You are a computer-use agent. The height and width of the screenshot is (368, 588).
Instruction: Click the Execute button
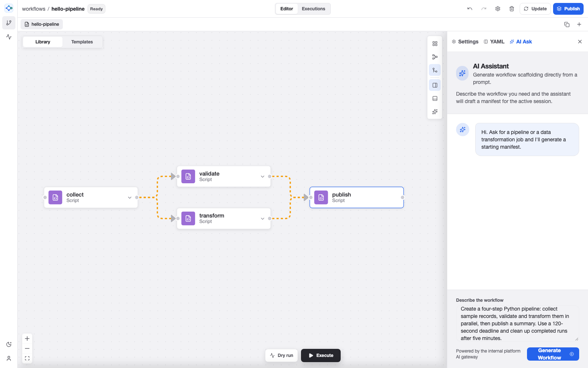[x=321, y=355]
